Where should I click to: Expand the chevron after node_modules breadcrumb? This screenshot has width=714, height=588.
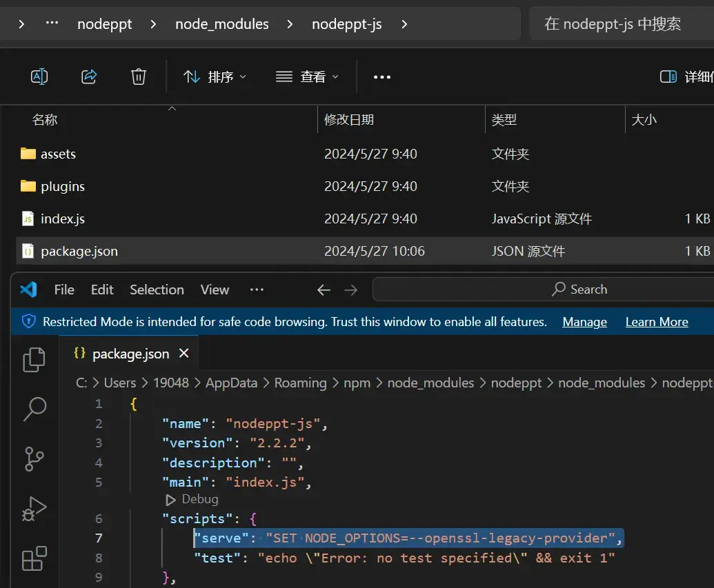290,23
